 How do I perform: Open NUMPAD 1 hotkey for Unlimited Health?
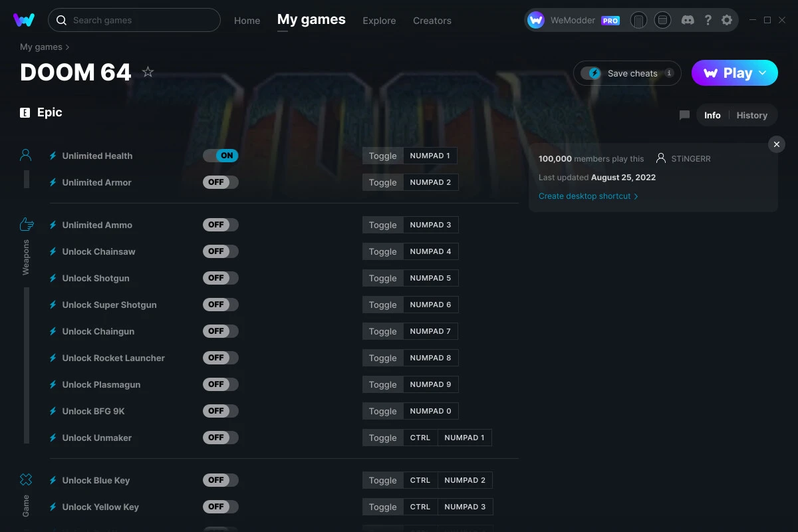coord(430,156)
